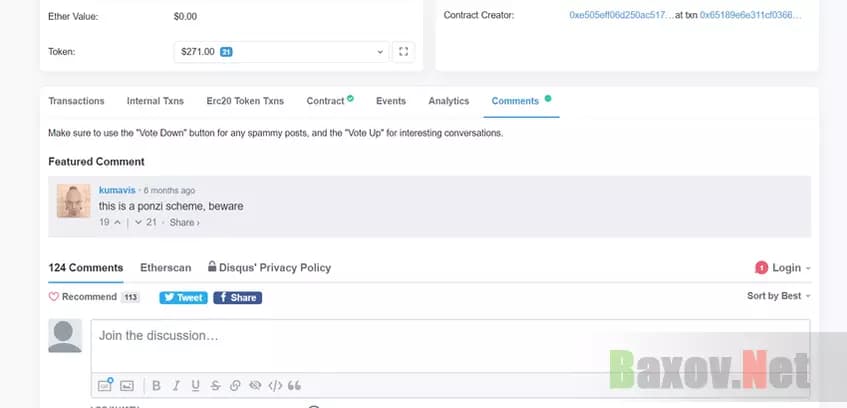Open the Token $271.00 dropdown

click(280, 51)
